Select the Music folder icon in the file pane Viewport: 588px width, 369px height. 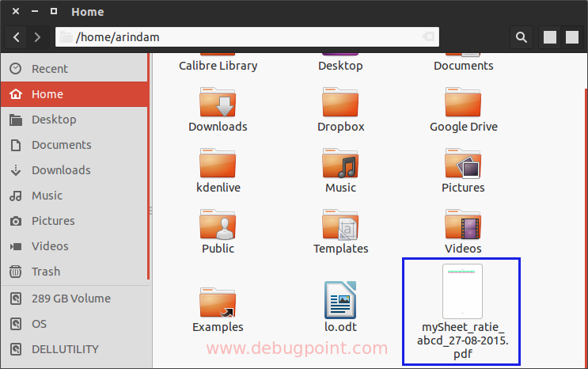tap(340, 163)
